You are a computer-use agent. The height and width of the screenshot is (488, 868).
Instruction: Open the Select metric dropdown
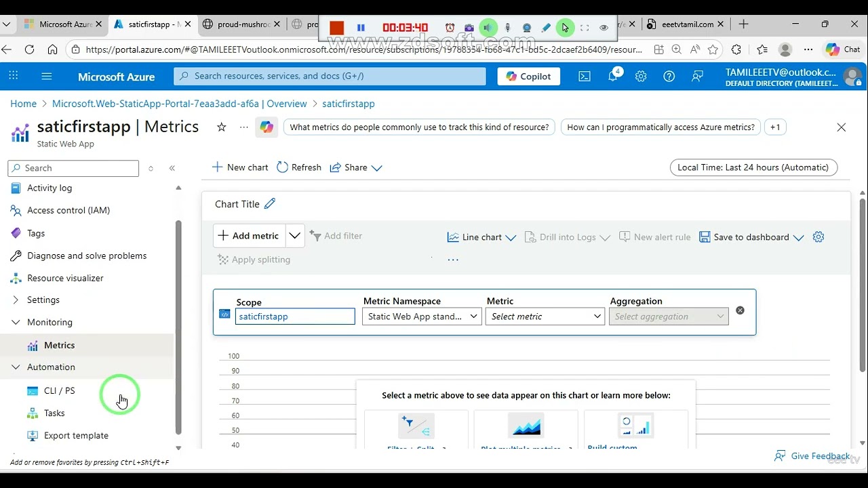[x=545, y=317]
